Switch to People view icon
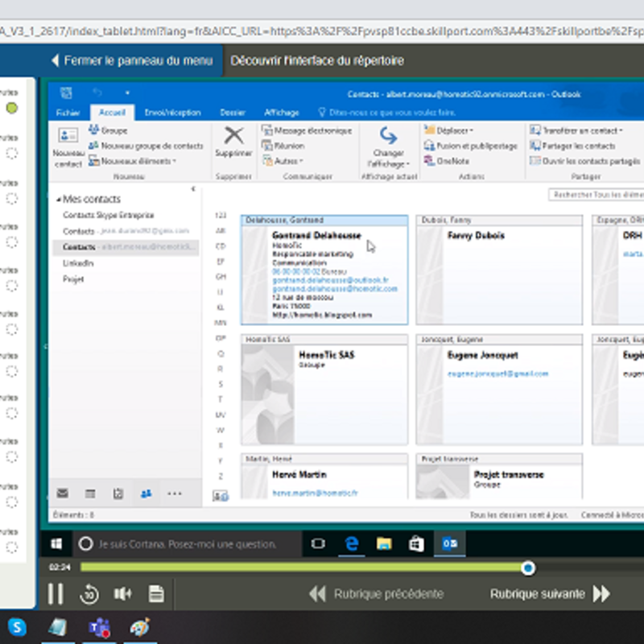This screenshot has height=644, width=644. click(147, 493)
